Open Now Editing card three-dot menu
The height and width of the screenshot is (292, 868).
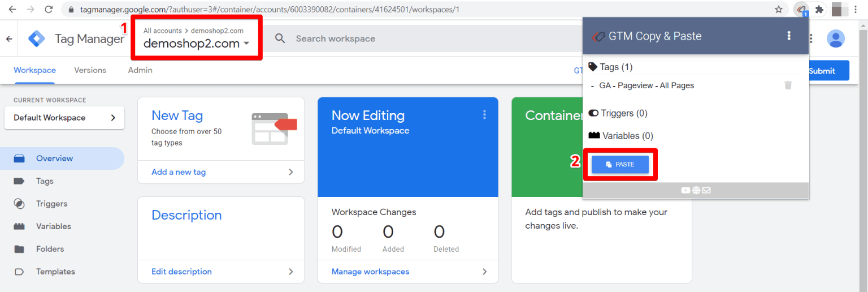pyautogui.click(x=484, y=115)
